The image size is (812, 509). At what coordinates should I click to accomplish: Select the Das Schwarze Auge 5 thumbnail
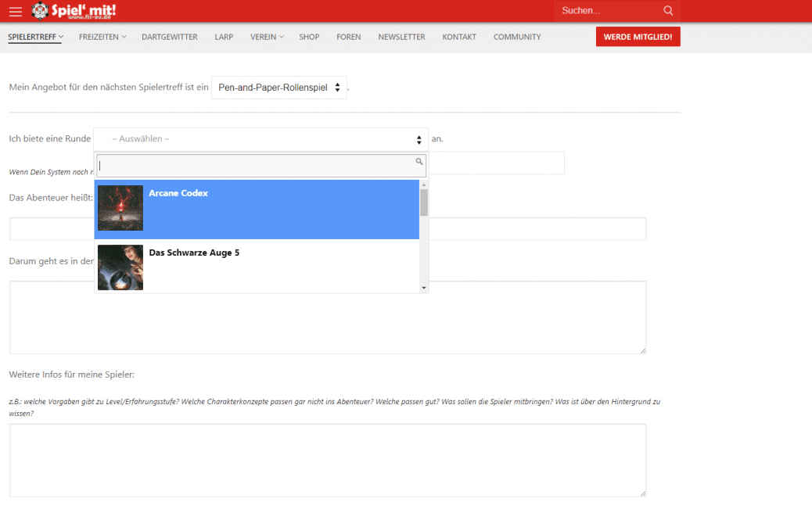pos(120,267)
